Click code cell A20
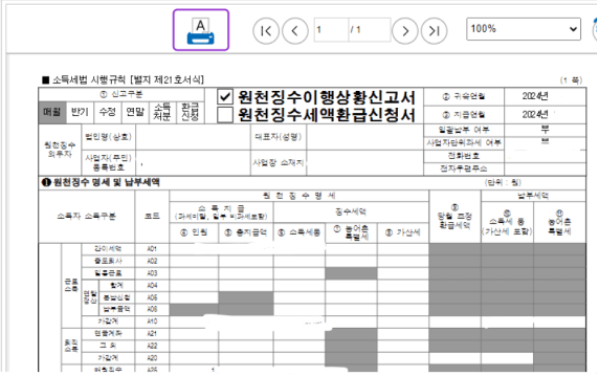Screen dimensions: 597x374 point(152,358)
